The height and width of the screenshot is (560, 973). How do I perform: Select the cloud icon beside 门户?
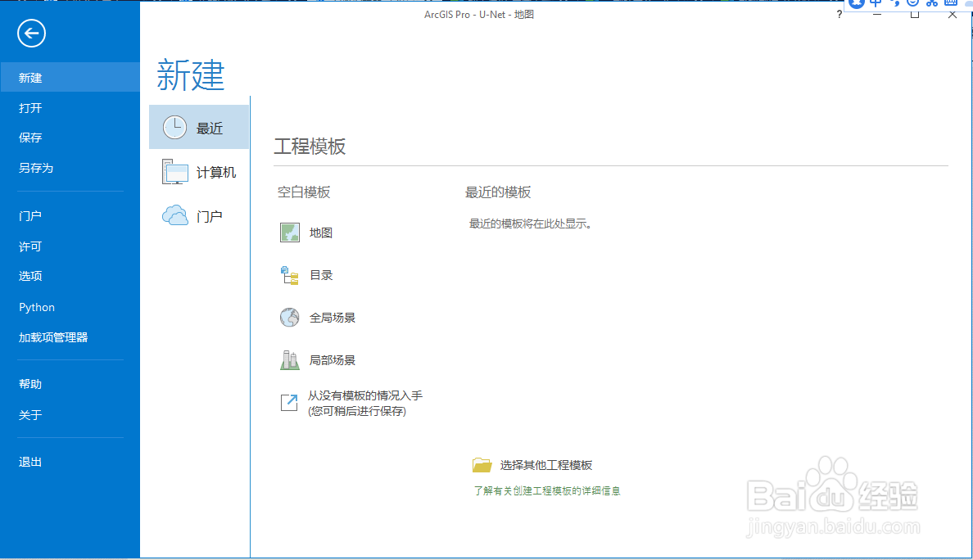point(175,215)
